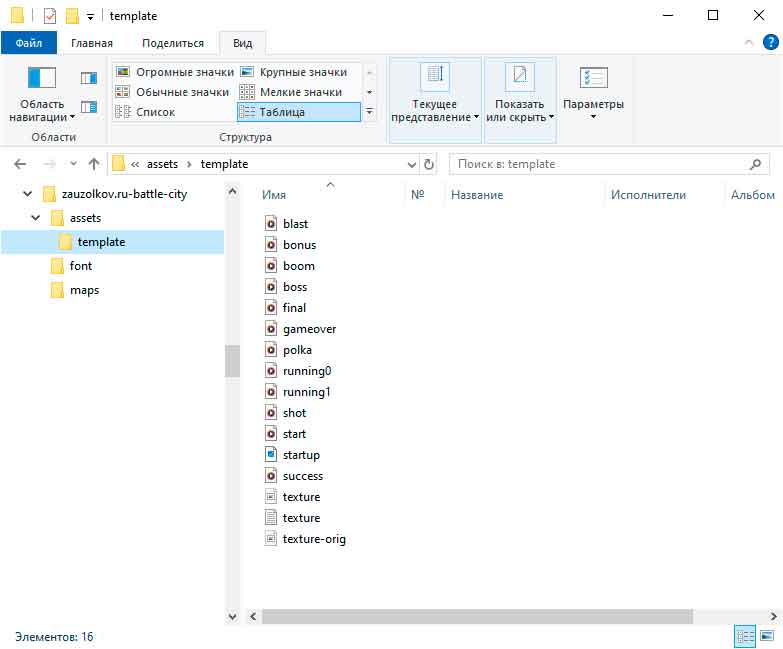Click the running1 file name
The image size is (783, 649).
307,392
